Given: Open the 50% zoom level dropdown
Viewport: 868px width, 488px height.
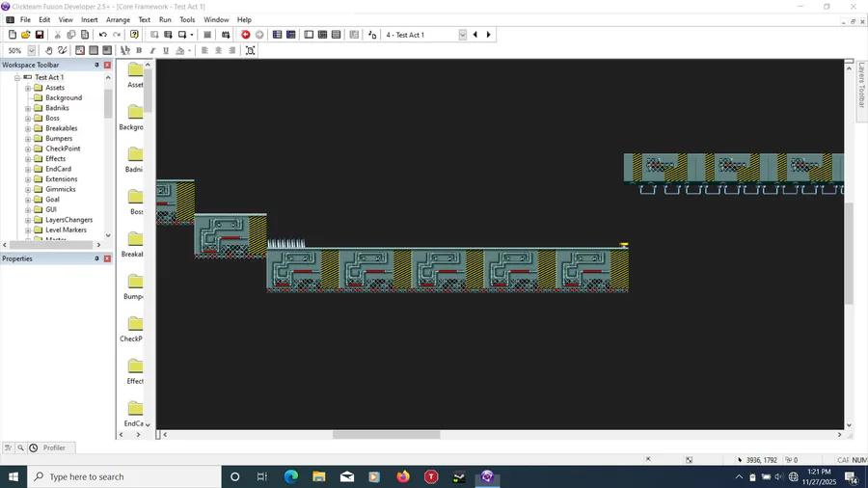Looking at the screenshot, I should click(x=32, y=50).
